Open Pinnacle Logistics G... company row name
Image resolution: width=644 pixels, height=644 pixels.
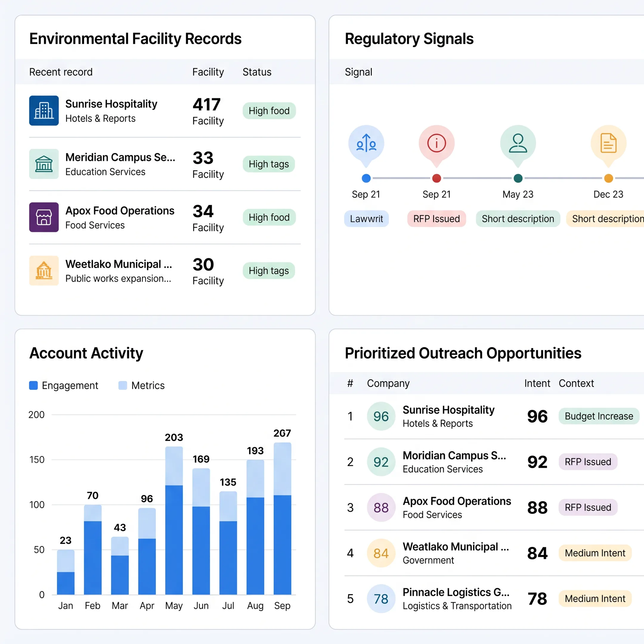tap(456, 592)
